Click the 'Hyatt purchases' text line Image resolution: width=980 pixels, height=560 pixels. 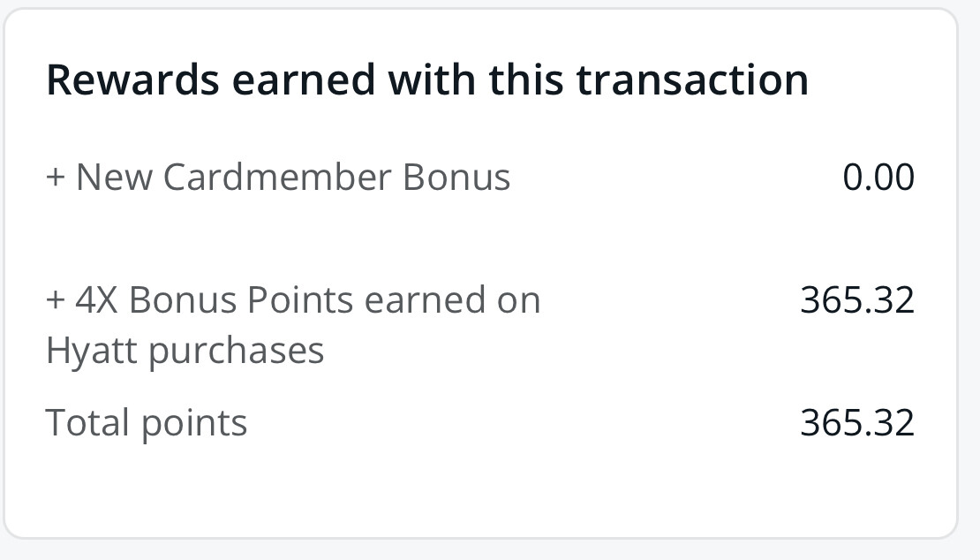point(185,351)
